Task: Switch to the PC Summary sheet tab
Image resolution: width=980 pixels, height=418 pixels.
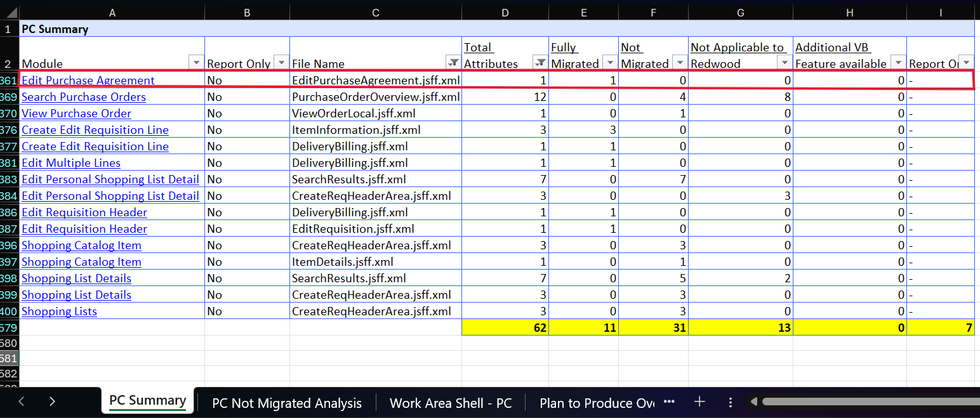Action: point(147,401)
